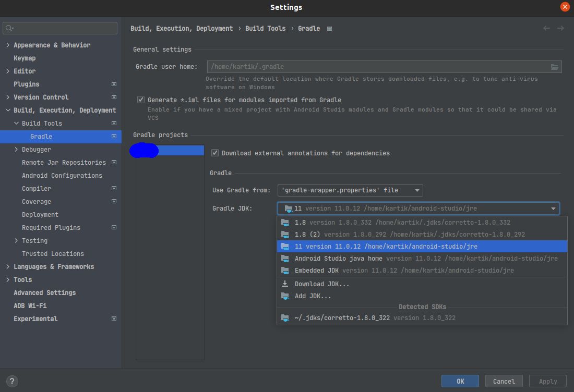Select detected SDK corretto-1.8.0_322
The width and height of the screenshot is (574, 392).
(x=422, y=318)
